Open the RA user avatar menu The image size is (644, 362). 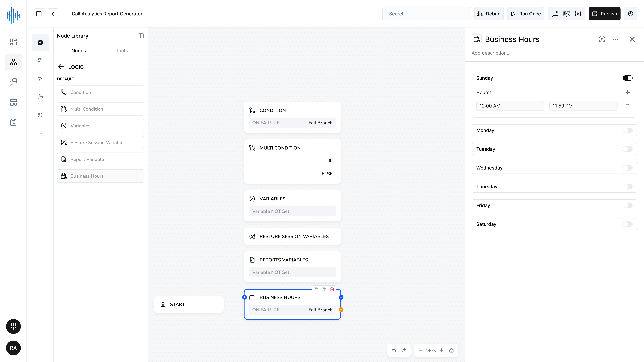pyautogui.click(x=13, y=348)
